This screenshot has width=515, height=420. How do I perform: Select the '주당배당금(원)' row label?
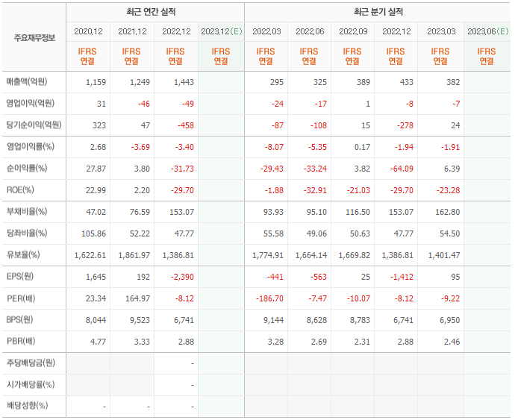[31, 363]
